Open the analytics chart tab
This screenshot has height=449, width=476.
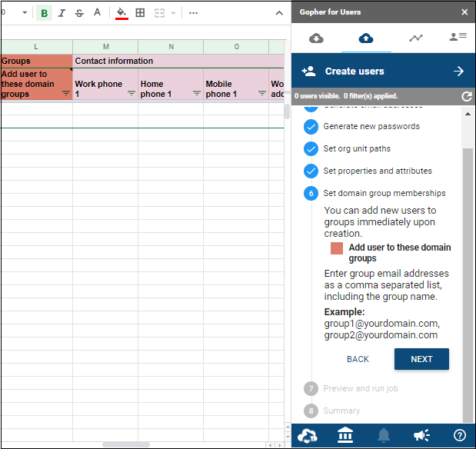415,38
